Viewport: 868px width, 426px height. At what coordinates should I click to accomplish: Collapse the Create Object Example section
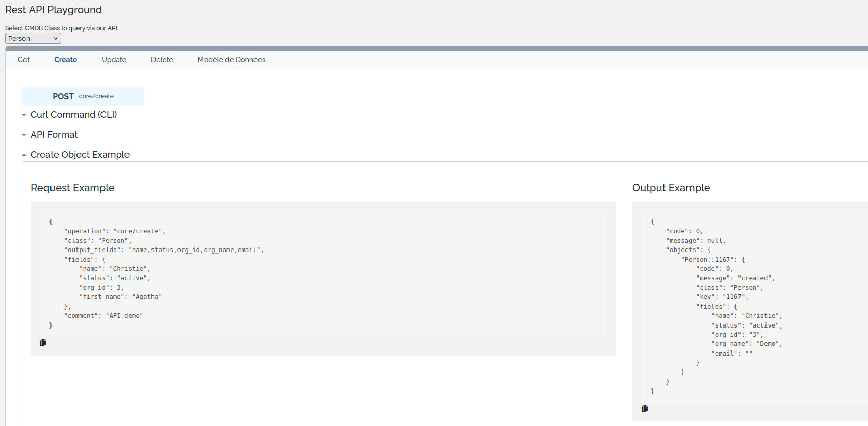[x=80, y=155]
